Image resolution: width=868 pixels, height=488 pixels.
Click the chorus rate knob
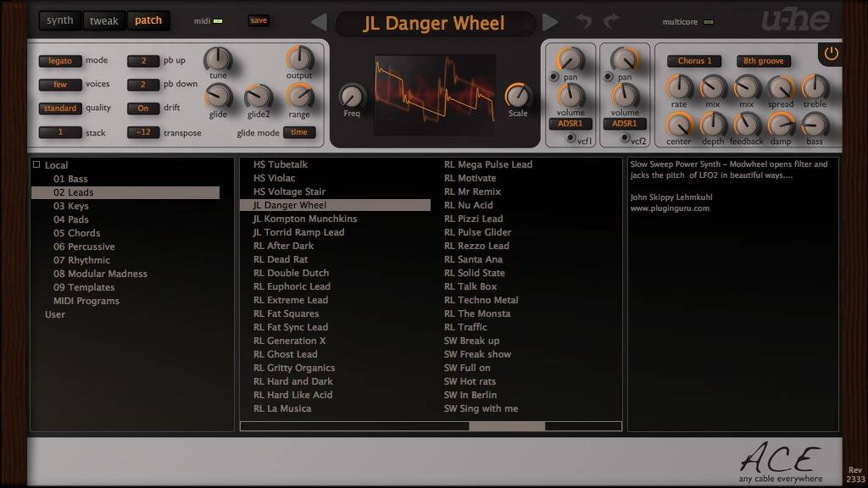click(x=679, y=87)
